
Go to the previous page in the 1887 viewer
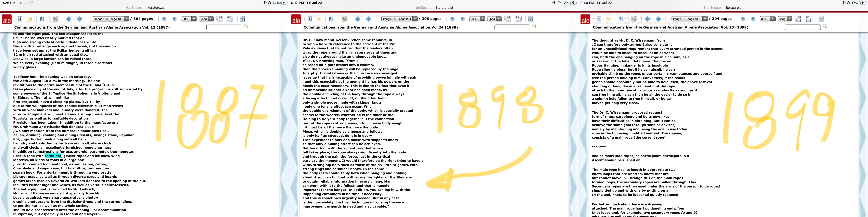(x=69, y=19)
